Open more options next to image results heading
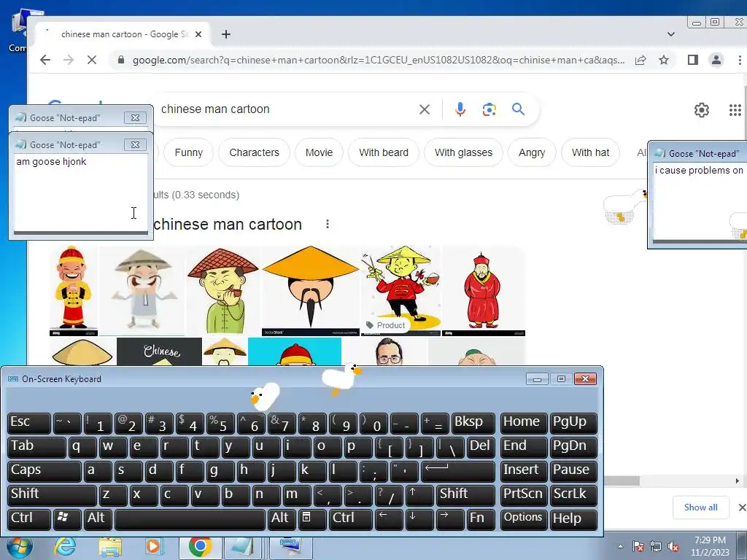747x560 pixels. (328, 224)
